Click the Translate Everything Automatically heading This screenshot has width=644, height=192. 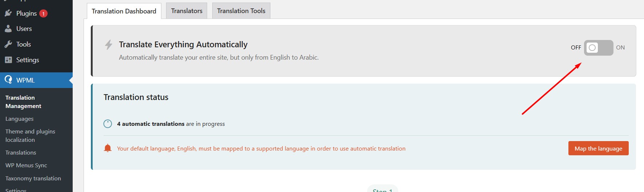(183, 44)
